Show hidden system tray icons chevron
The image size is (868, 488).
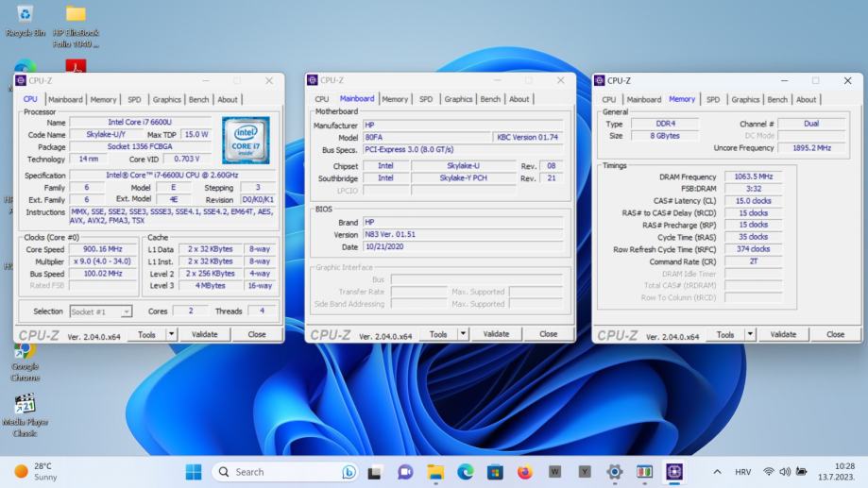tap(717, 472)
